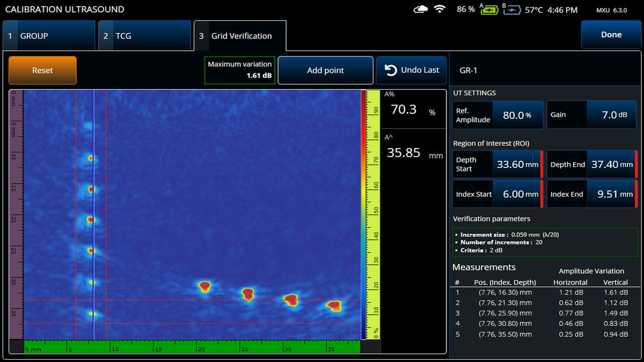Click the amplitude color palette bar
The width and height of the screenshot is (644, 362).
(364, 215)
